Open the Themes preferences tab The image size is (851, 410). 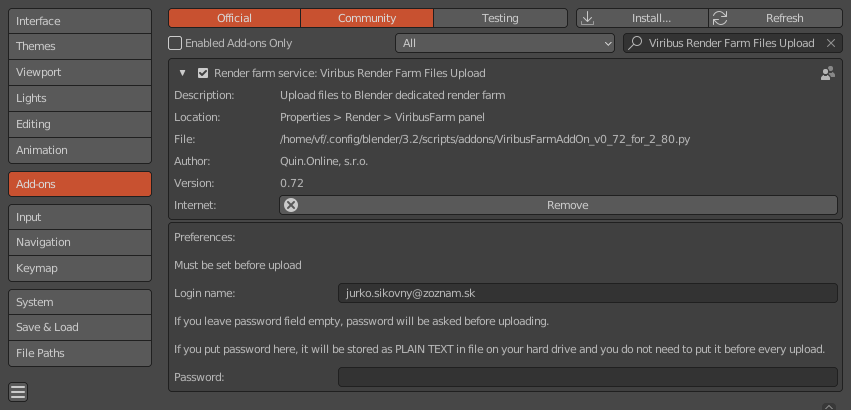79,46
